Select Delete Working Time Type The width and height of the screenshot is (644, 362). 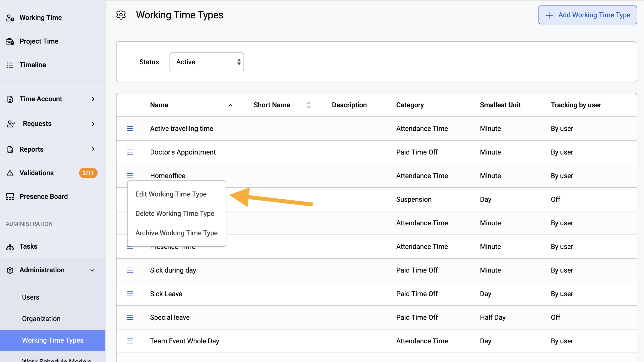[x=175, y=214]
